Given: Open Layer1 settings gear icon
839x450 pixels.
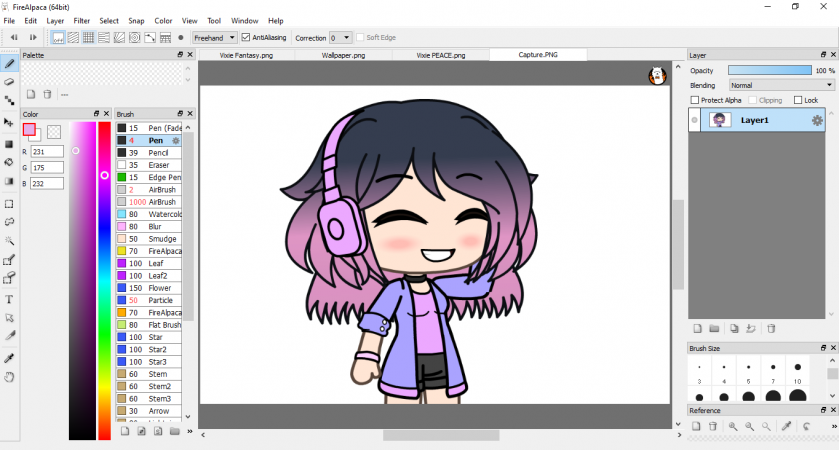Looking at the screenshot, I should pyautogui.click(x=816, y=120).
